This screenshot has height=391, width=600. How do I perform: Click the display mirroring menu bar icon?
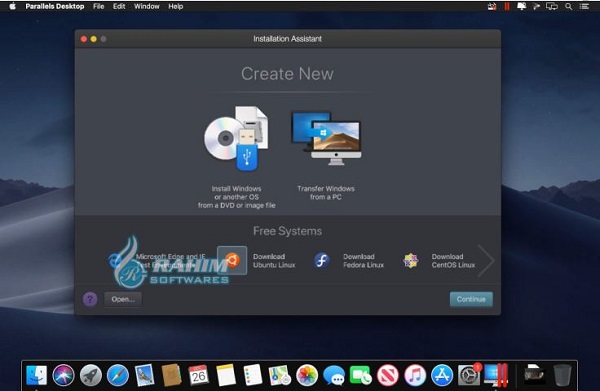click(x=552, y=7)
